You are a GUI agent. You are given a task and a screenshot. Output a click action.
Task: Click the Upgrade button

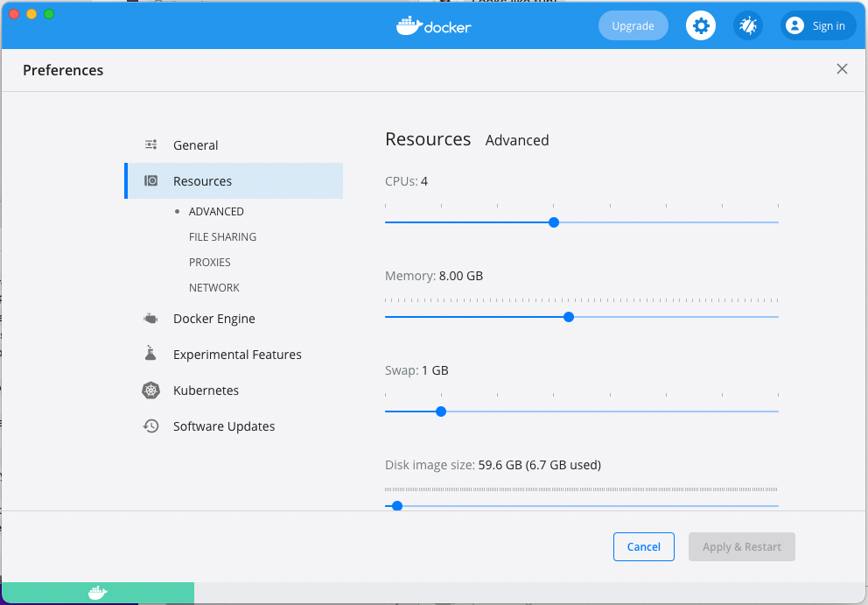click(x=633, y=26)
